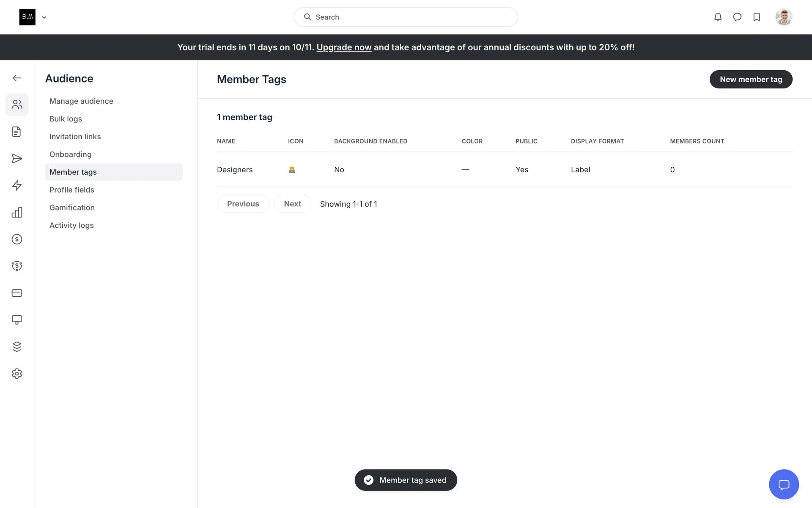The image size is (812, 508).
Task: Open the direct messages chat icon
Action: click(x=737, y=17)
